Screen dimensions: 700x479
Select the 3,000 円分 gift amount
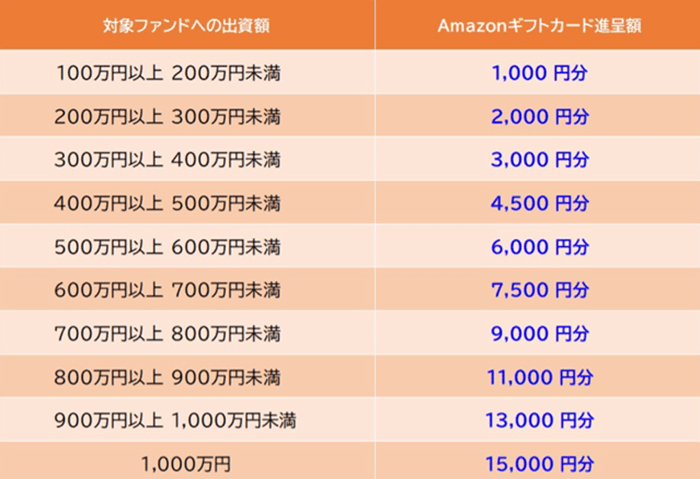pos(540,159)
